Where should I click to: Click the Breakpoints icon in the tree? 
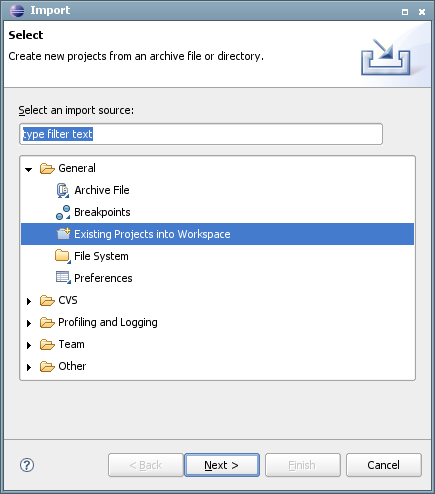coord(63,212)
